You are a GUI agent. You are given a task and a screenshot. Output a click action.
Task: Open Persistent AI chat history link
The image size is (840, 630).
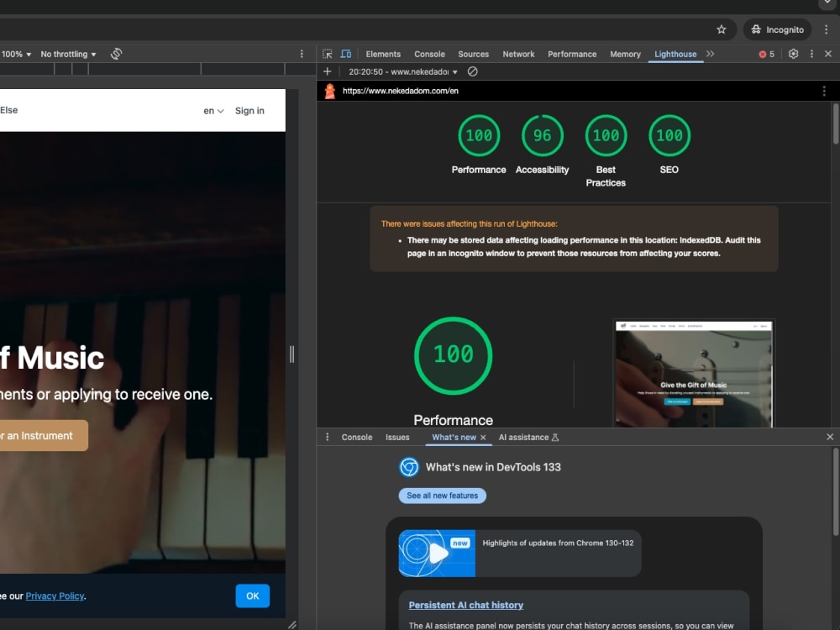click(x=465, y=605)
